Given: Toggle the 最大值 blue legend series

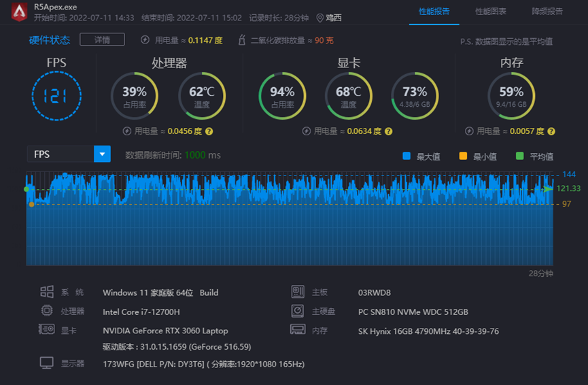Looking at the screenshot, I should tap(407, 156).
